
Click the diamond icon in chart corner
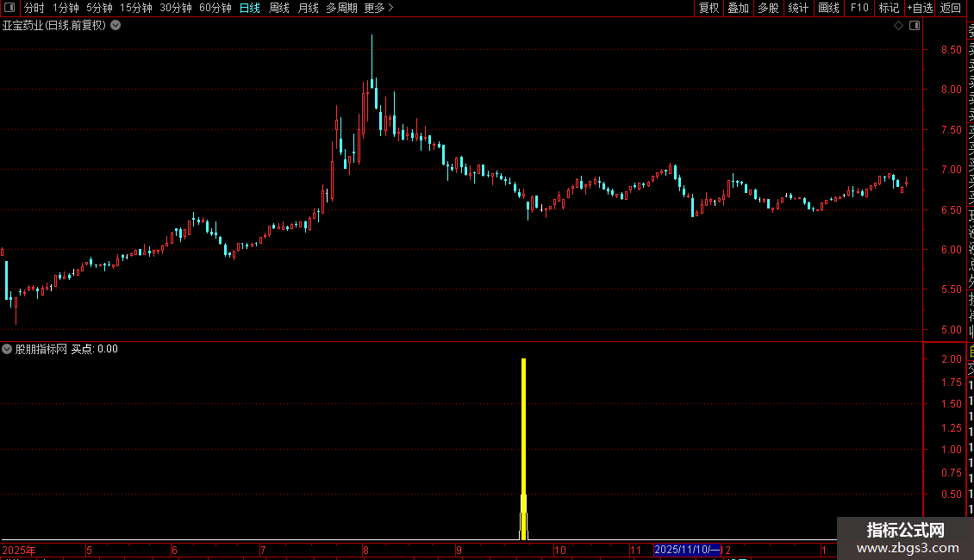[898, 26]
